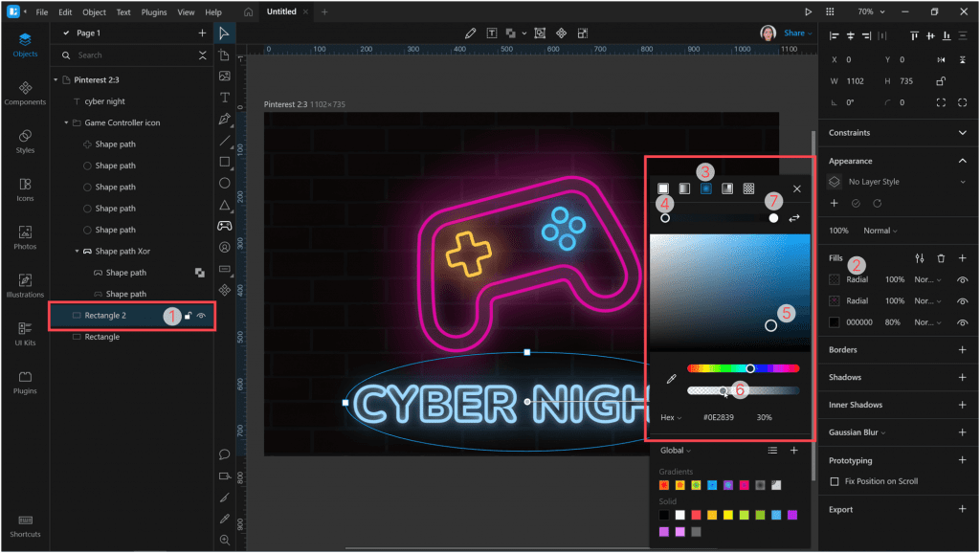Open the Styles panel
Viewport: 980px width, 553px height.
pos(25,142)
